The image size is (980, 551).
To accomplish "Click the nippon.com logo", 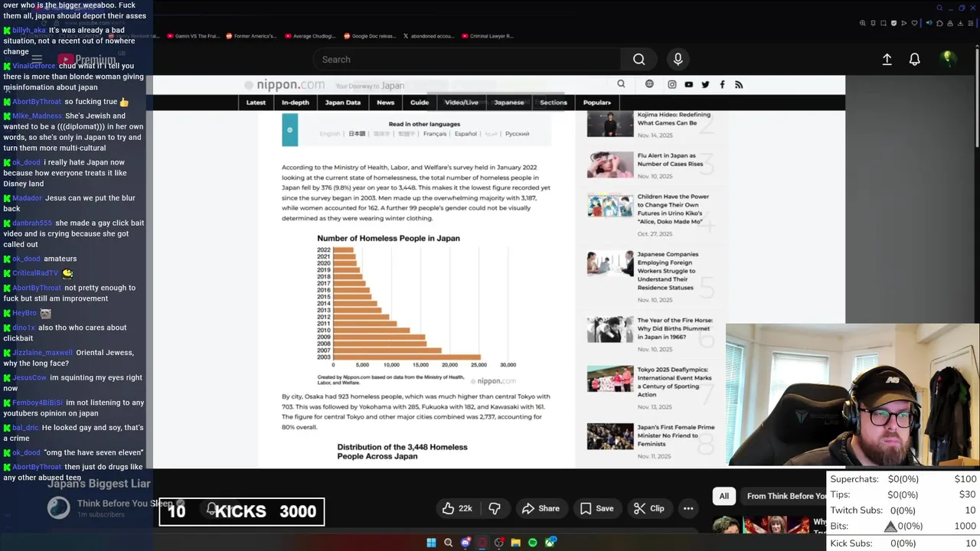I will pyautogui.click(x=284, y=85).
